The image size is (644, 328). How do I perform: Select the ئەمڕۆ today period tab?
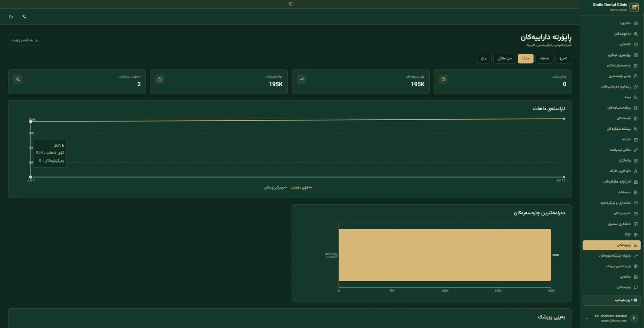pyautogui.click(x=563, y=58)
